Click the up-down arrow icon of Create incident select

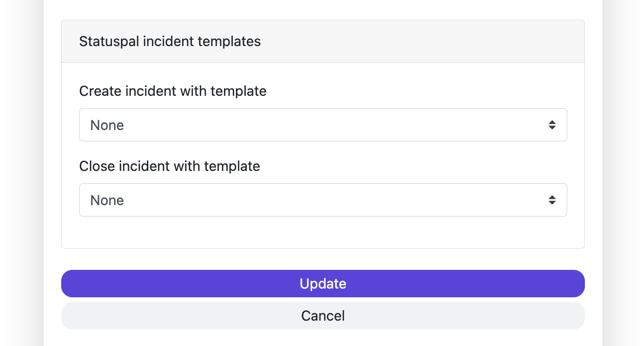(x=552, y=125)
